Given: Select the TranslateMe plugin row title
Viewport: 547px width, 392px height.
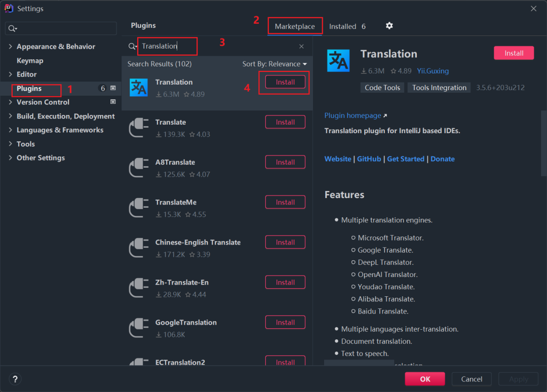Looking at the screenshot, I should [176, 203].
